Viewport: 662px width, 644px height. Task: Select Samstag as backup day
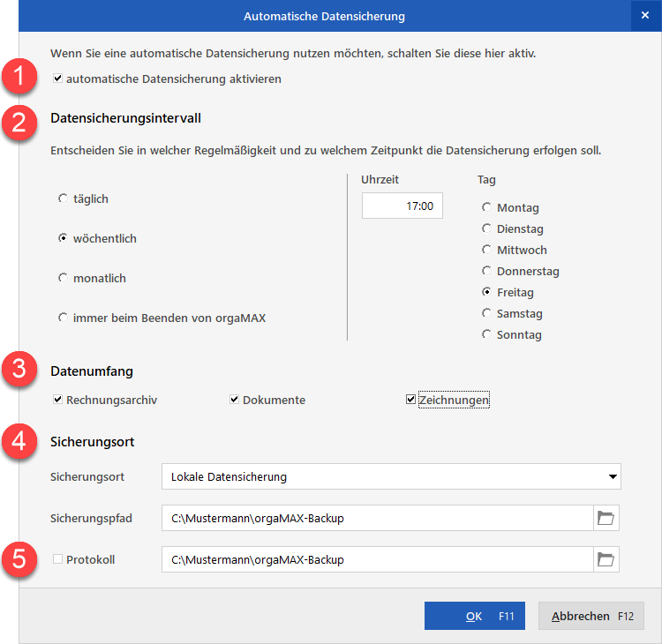pos(486,313)
